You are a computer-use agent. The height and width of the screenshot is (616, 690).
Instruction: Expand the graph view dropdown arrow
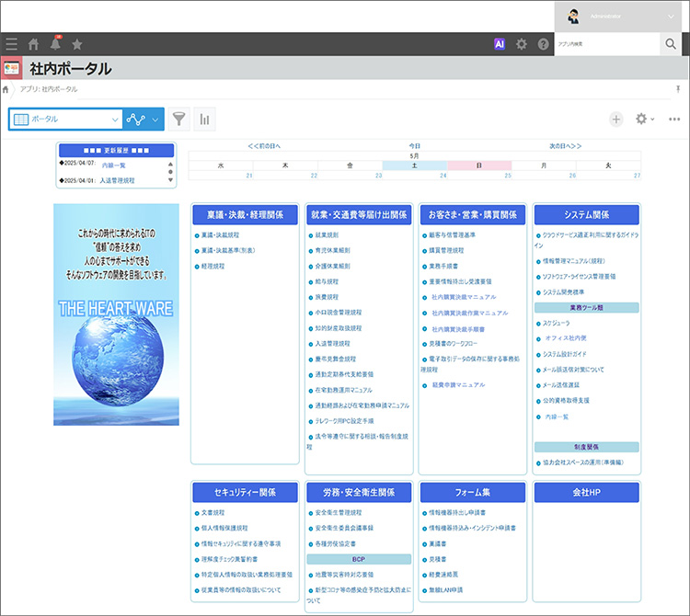[x=156, y=119]
